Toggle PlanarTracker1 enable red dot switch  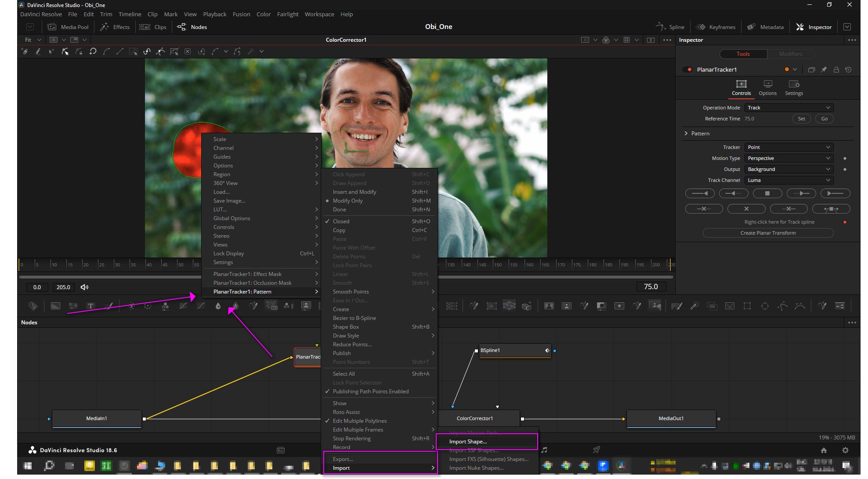point(687,69)
